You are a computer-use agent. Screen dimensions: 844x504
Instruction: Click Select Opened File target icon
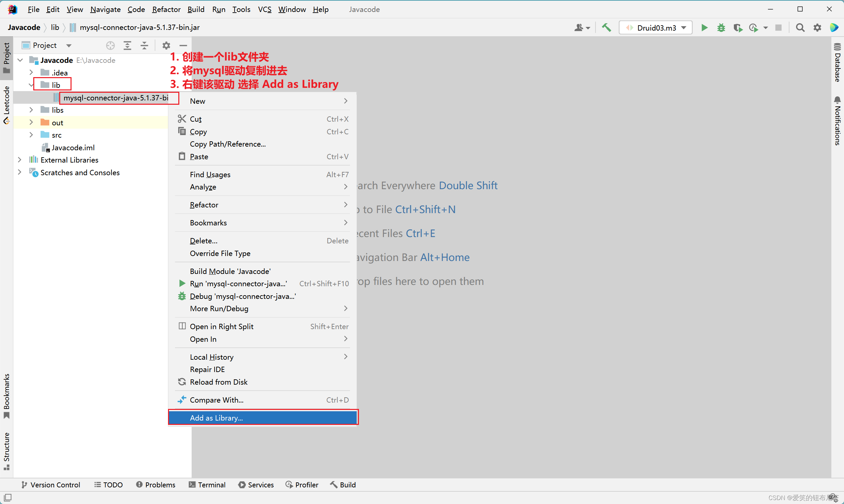(110, 45)
